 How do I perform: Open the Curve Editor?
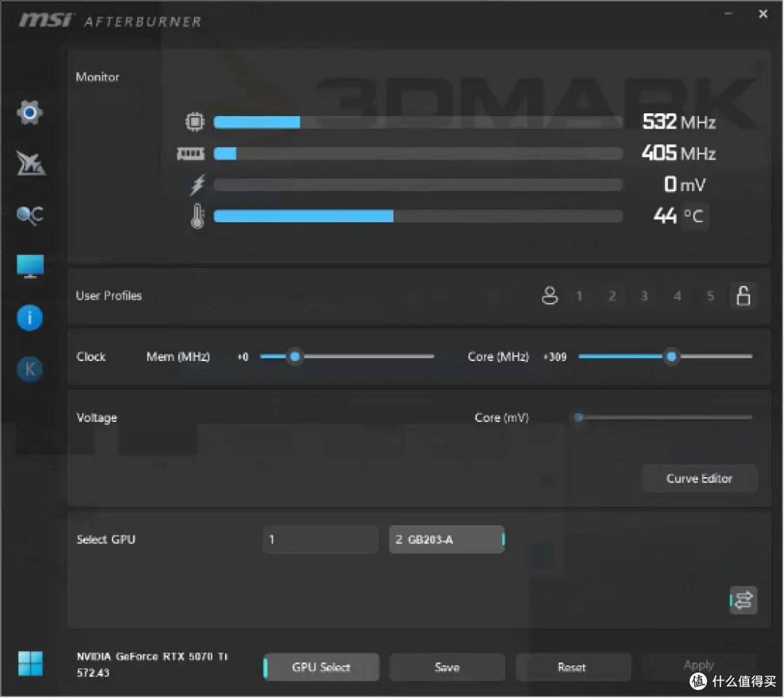click(x=700, y=479)
